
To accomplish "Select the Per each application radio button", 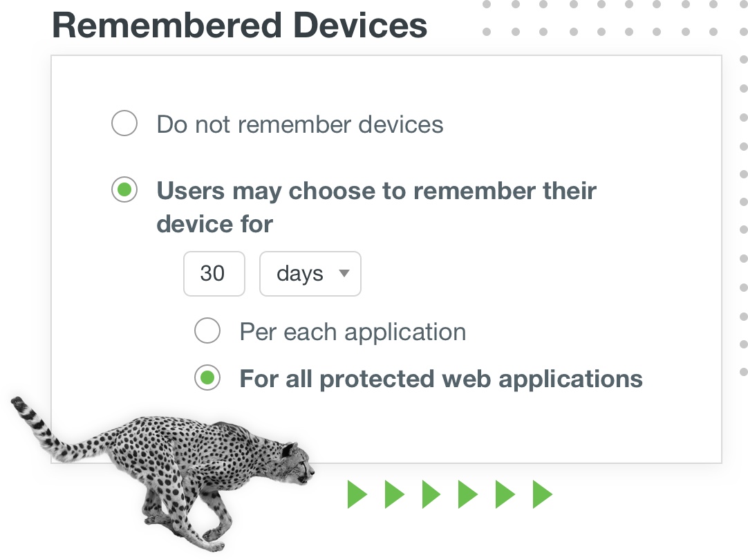I will (x=207, y=331).
